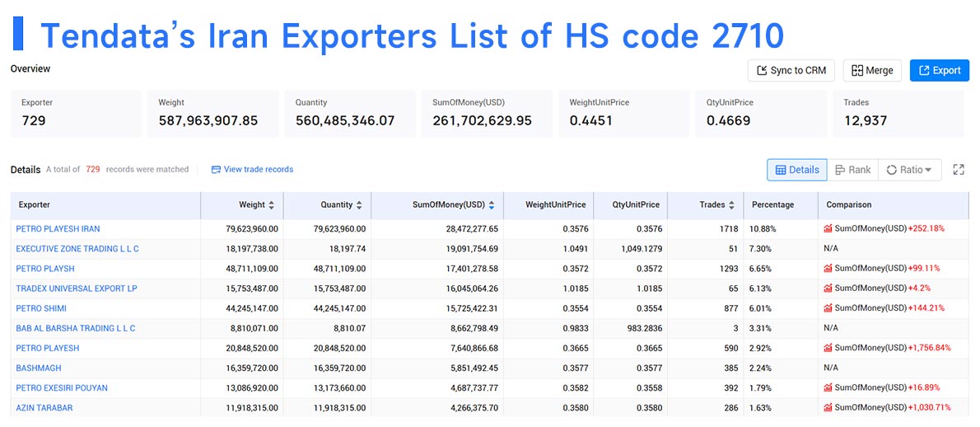Click the Details tab's table icon
The width and height of the screenshot is (980, 427).
781,170
